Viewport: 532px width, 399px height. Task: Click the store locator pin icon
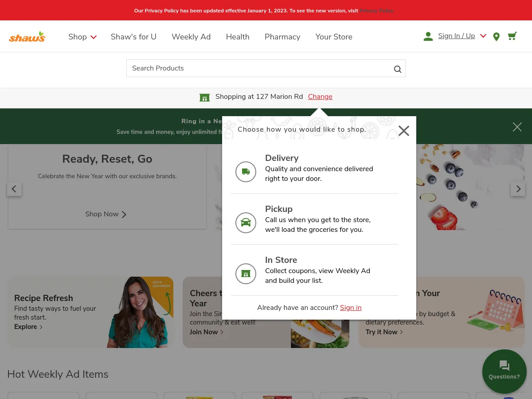(496, 37)
